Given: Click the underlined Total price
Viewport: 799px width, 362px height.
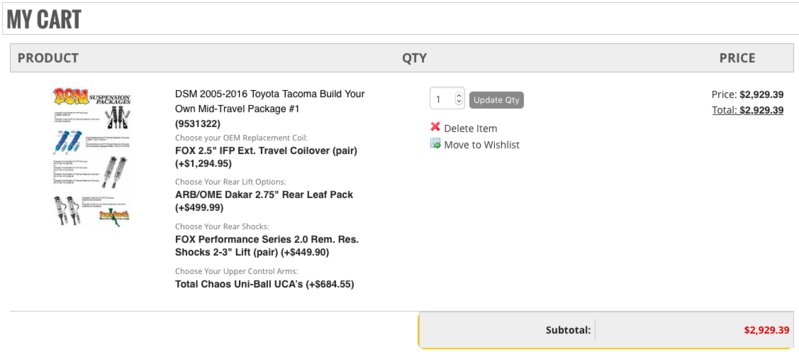Looking at the screenshot, I should click(x=748, y=110).
